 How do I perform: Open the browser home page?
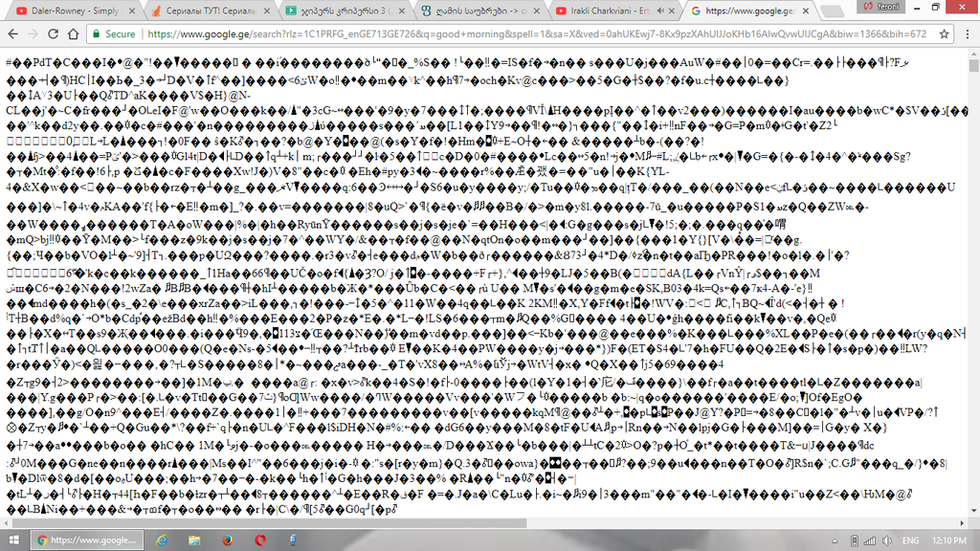click(73, 34)
